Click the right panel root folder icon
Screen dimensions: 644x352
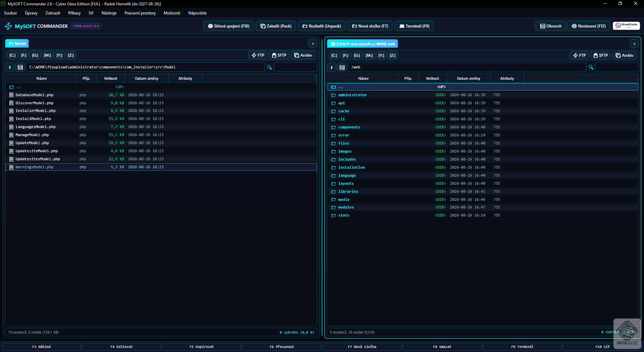pyautogui.click(x=342, y=67)
